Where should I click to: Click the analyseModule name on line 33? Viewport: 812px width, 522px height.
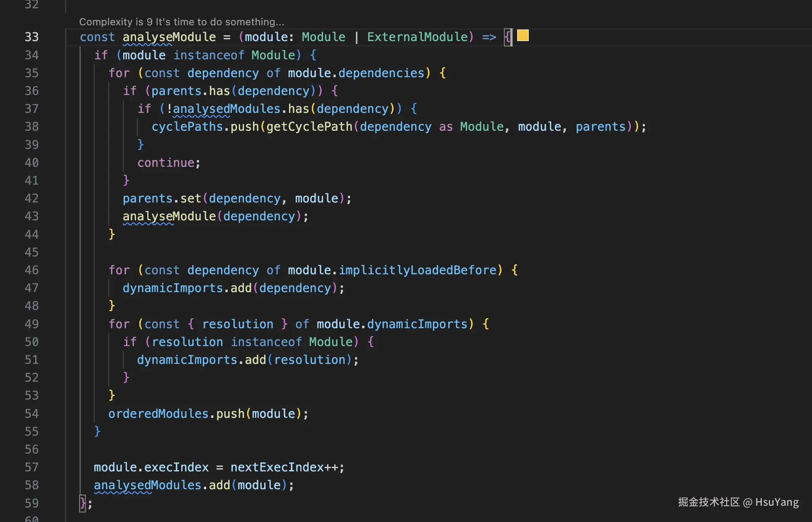[x=169, y=37]
